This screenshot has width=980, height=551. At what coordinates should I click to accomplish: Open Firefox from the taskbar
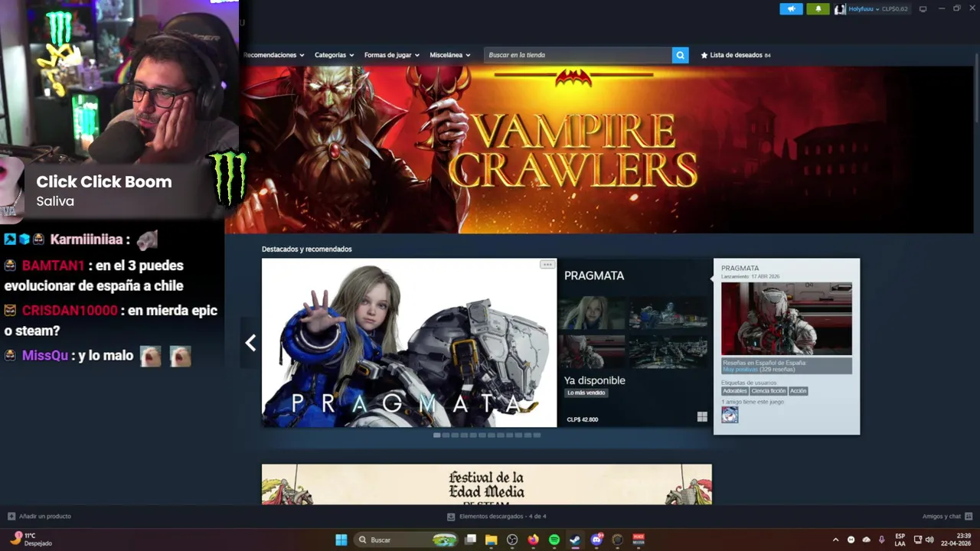tap(533, 540)
